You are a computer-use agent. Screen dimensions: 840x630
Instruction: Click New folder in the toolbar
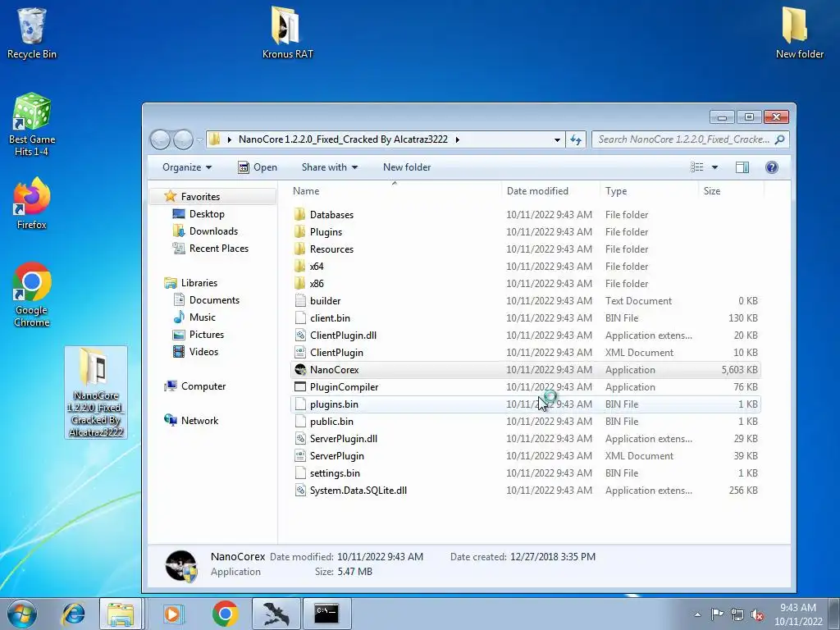coord(407,167)
